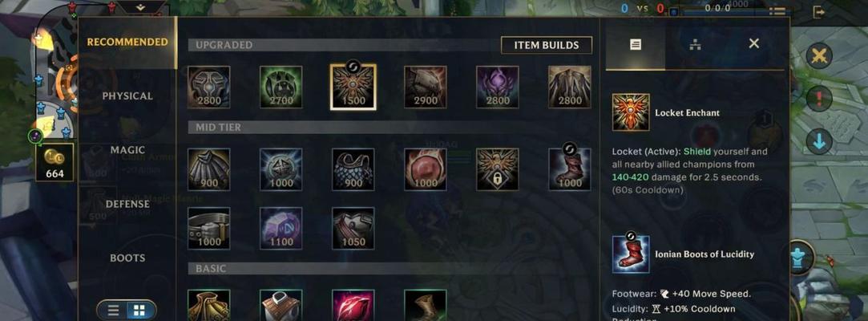Image resolution: width=868 pixels, height=321 pixels.
Task: Show item build tree view
Action: point(696,44)
